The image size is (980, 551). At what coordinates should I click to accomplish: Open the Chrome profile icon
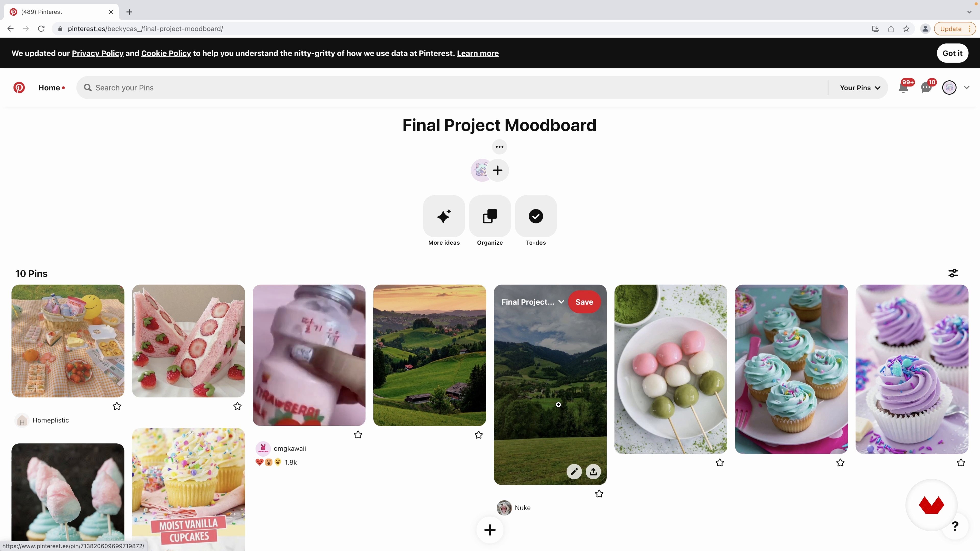pos(925,29)
